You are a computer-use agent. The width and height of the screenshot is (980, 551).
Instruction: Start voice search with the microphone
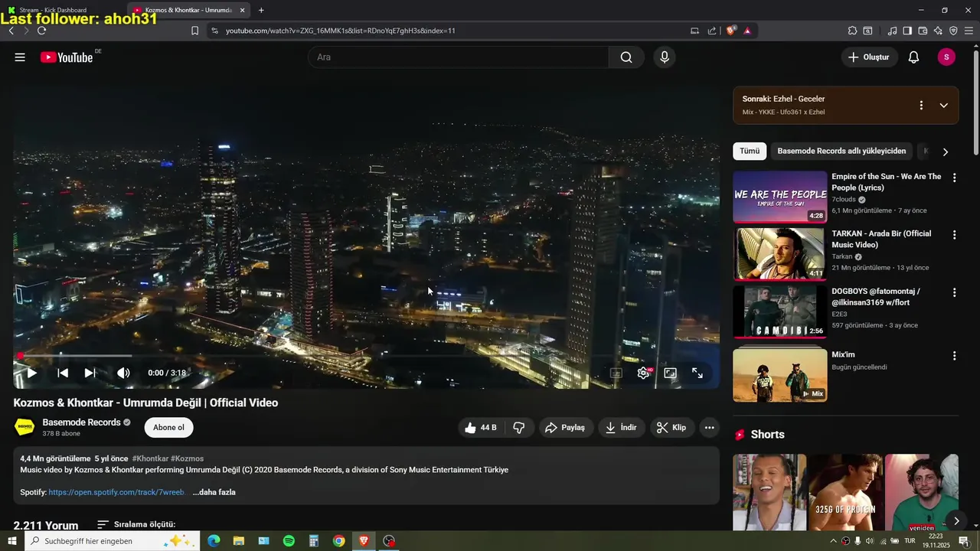664,57
